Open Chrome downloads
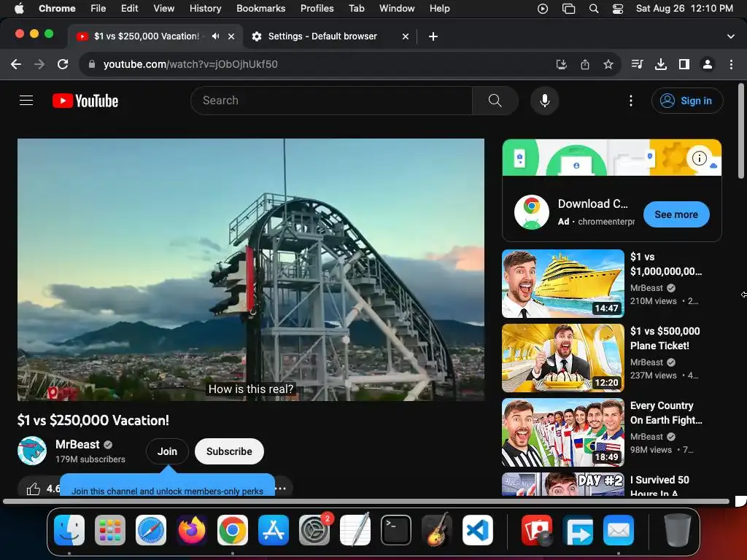 point(661,64)
